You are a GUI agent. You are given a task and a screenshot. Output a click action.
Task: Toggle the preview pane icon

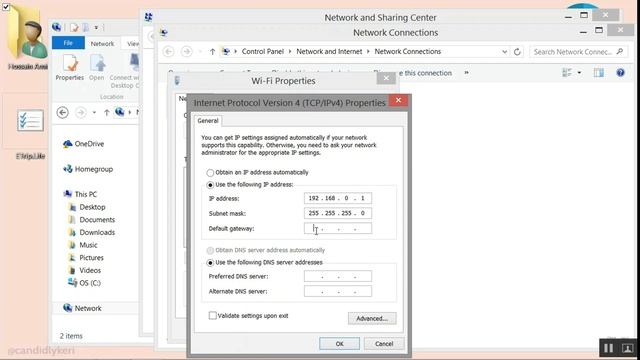599,73
